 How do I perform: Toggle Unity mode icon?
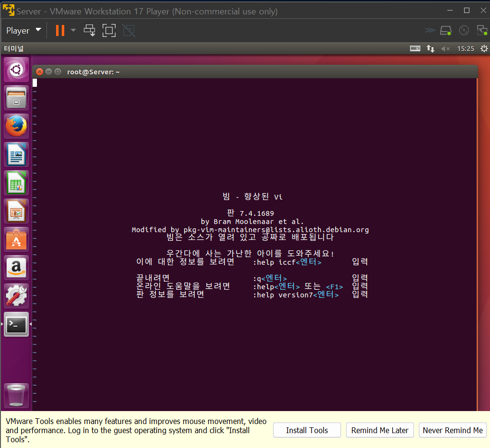(129, 30)
